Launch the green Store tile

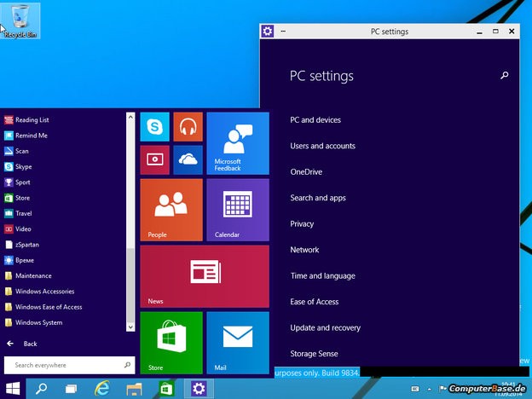(171, 342)
